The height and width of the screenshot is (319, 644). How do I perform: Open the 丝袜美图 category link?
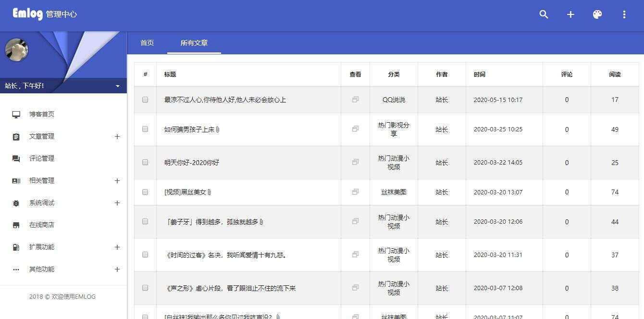pos(393,191)
